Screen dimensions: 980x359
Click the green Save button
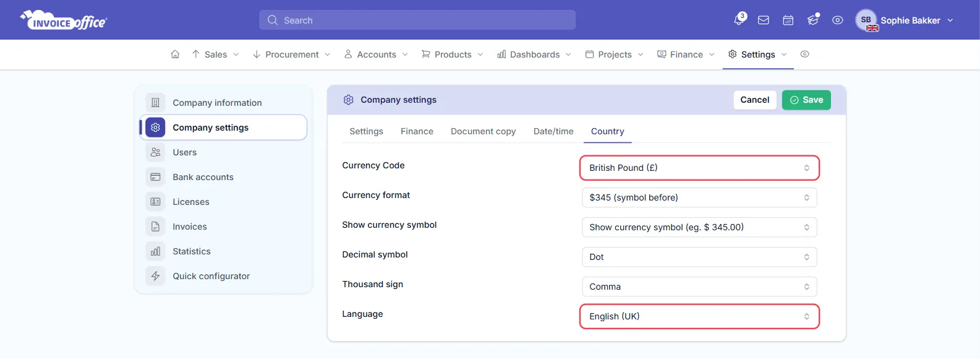pyautogui.click(x=806, y=100)
